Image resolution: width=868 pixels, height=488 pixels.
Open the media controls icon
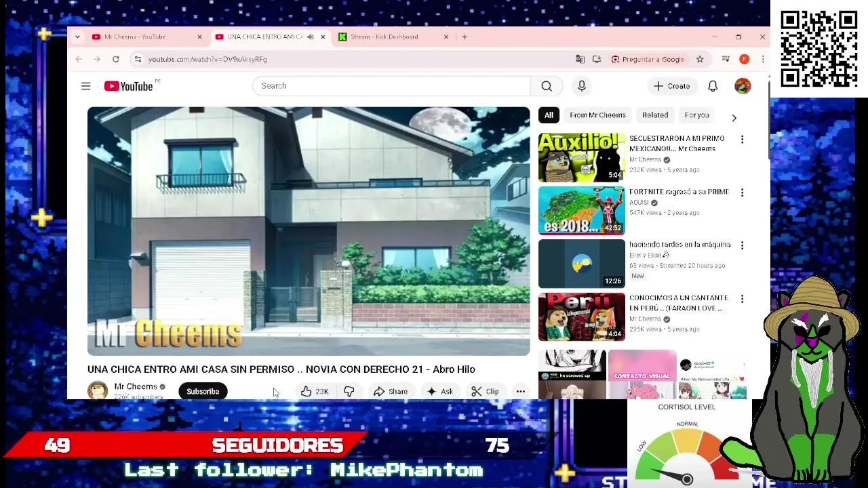726,59
